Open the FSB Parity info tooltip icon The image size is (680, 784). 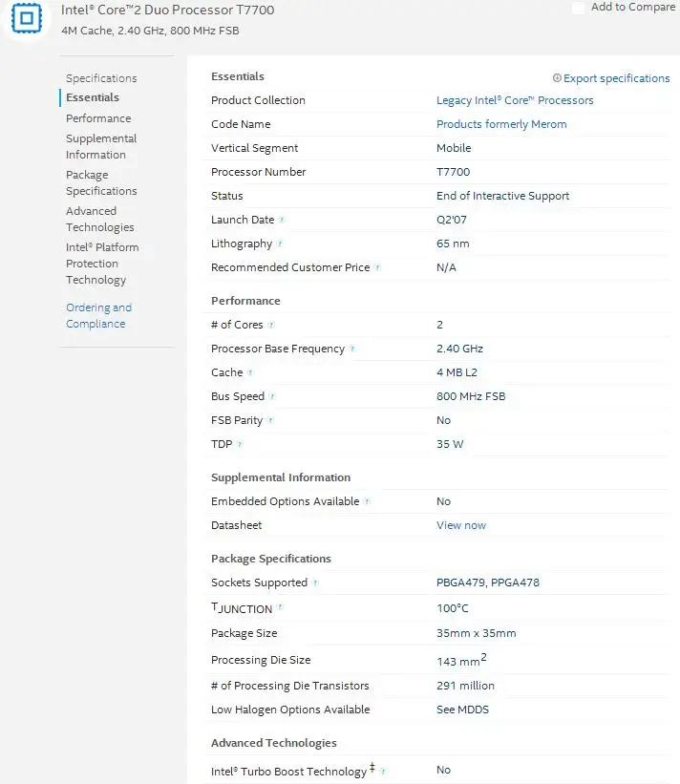(270, 420)
